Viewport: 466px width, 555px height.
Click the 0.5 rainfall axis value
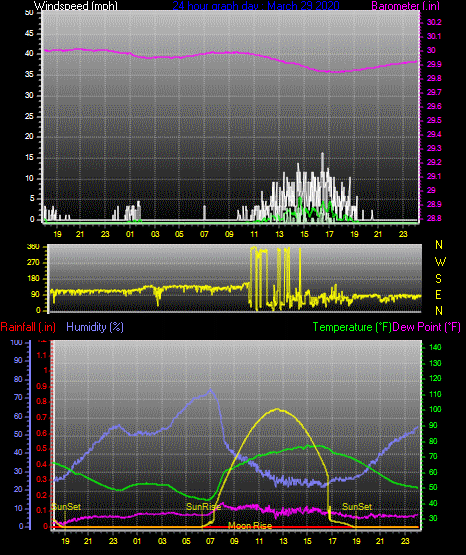coord(42,448)
